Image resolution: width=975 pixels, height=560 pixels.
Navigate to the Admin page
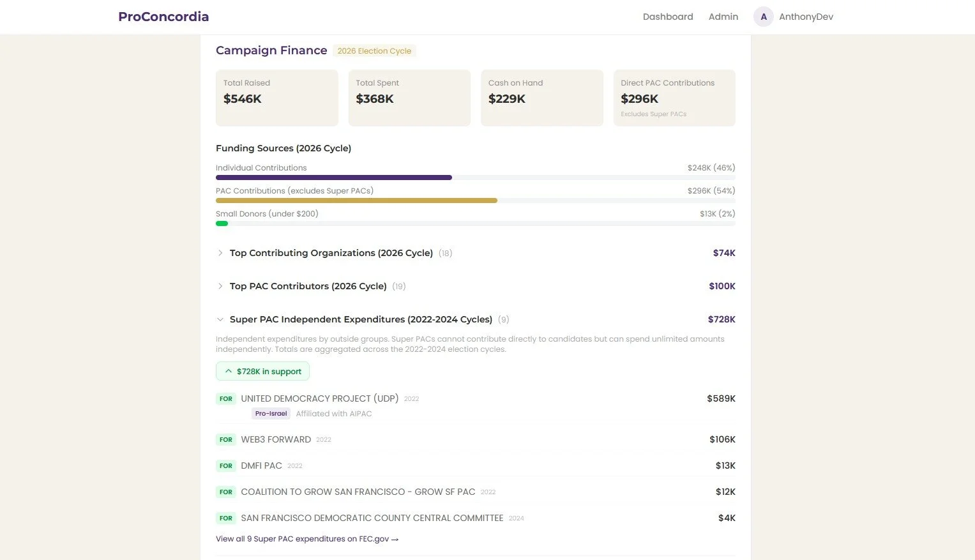coord(723,17)
